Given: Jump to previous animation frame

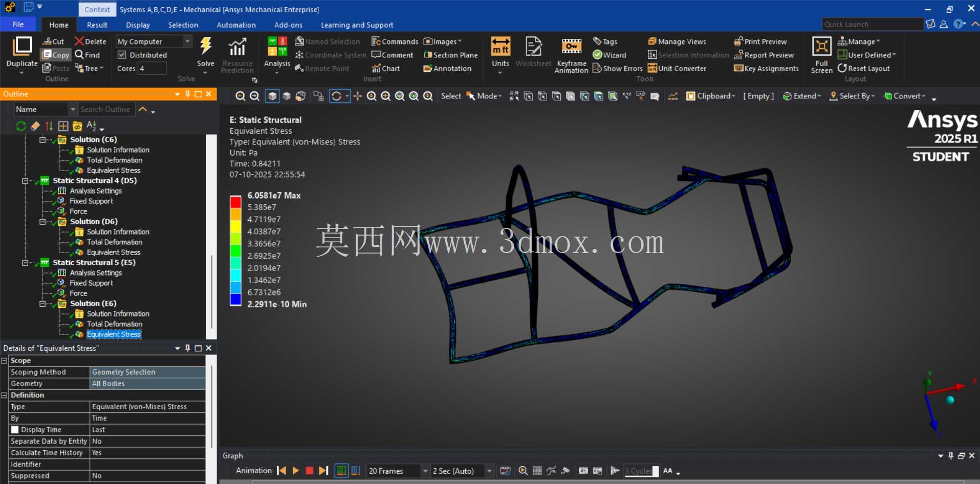Looking at the screenshot, I should coord(281,470).
